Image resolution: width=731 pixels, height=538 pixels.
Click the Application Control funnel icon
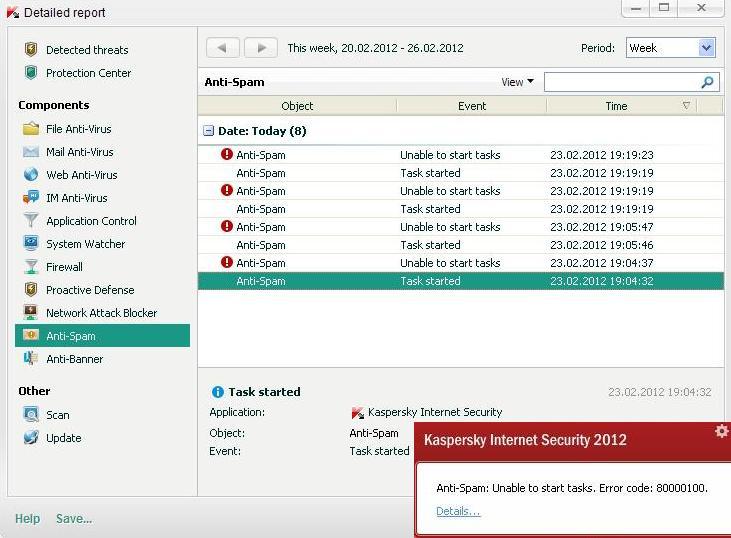pyautogui.click(x=31, y=220)
